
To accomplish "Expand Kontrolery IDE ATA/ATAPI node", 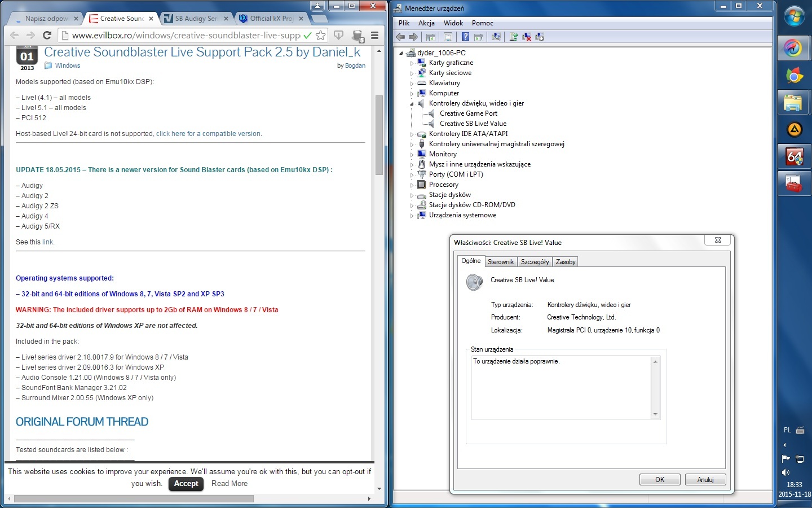I will (x=412, y=134).
